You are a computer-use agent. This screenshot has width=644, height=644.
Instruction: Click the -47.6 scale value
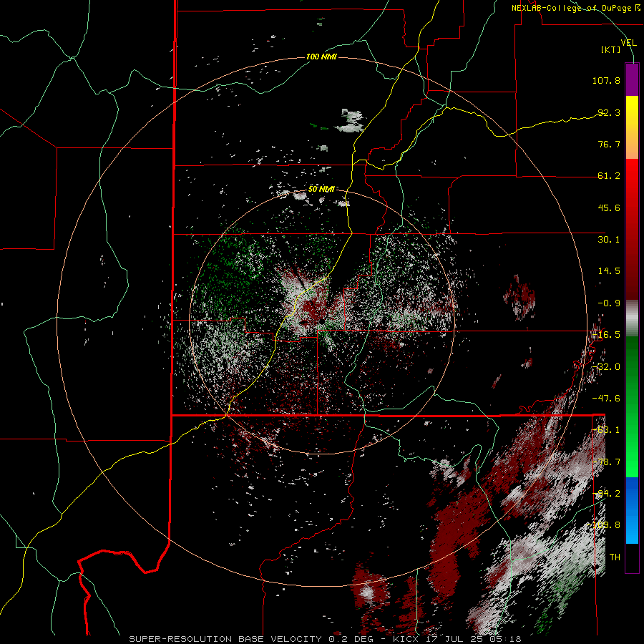click(x=606, y=399)
